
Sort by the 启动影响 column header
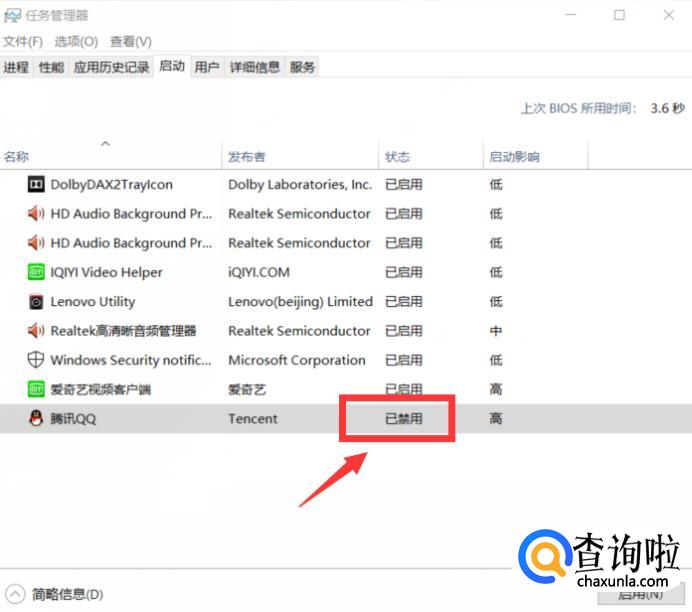[536, 156]
